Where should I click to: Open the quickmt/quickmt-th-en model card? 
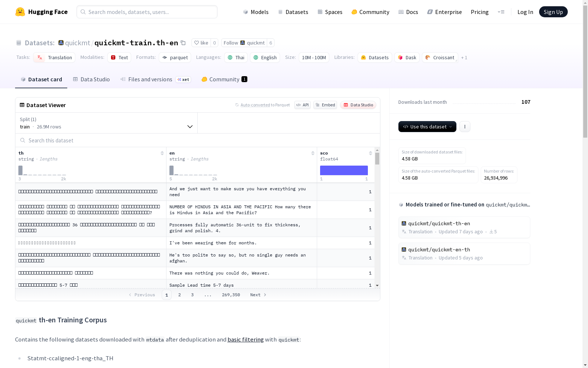coord(464,227)
